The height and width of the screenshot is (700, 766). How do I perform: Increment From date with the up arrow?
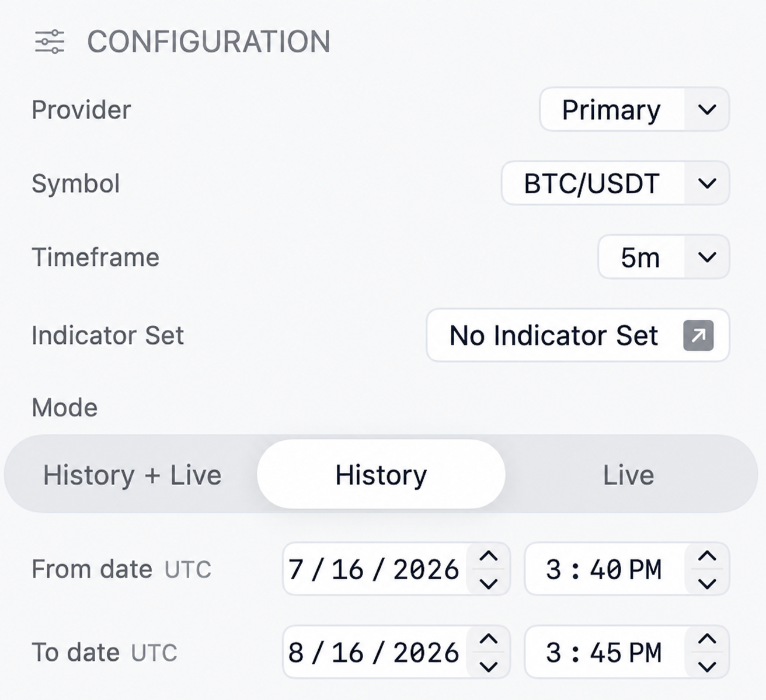(x=488, y=556)
